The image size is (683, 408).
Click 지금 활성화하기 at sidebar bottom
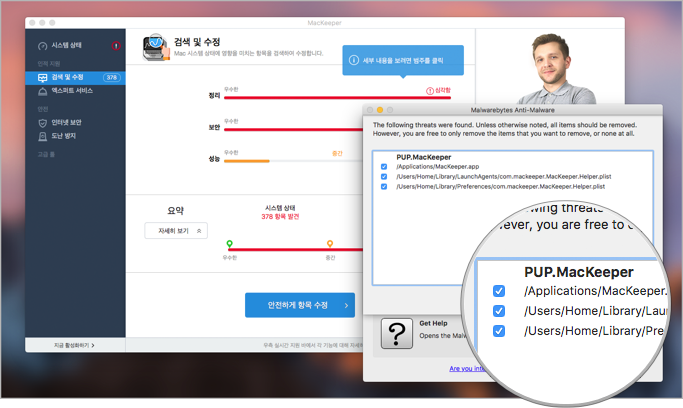74,345
